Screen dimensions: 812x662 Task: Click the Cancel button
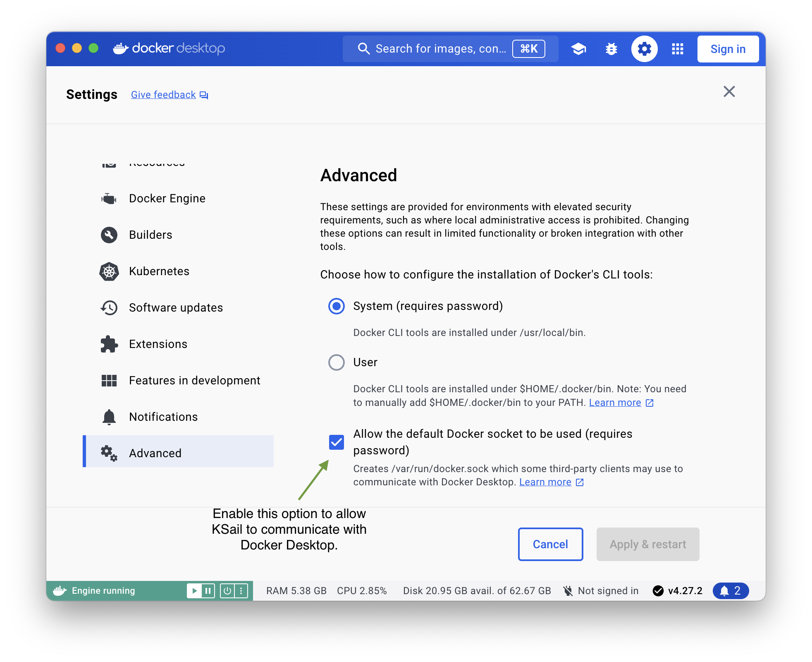click(x=550, y=543)
